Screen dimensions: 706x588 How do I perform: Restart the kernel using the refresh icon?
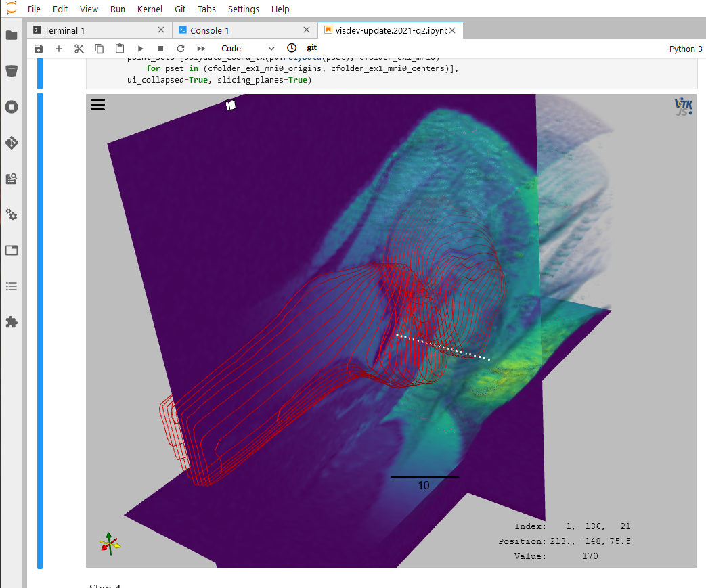[x=180, y=48]
